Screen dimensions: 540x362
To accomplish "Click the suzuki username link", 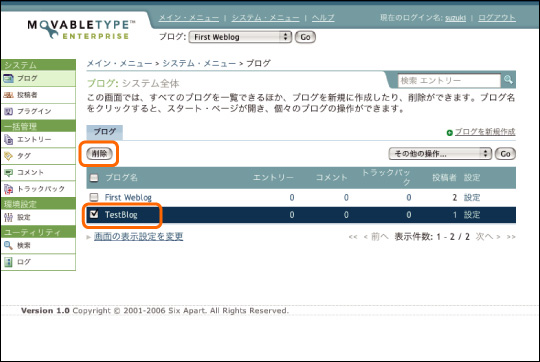I will point(455,18).
